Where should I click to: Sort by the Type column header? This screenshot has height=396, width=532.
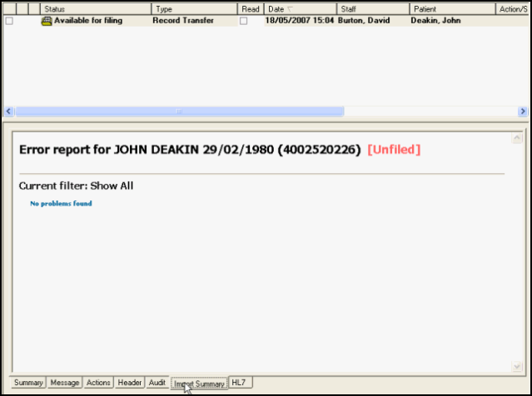pos(193,8)
